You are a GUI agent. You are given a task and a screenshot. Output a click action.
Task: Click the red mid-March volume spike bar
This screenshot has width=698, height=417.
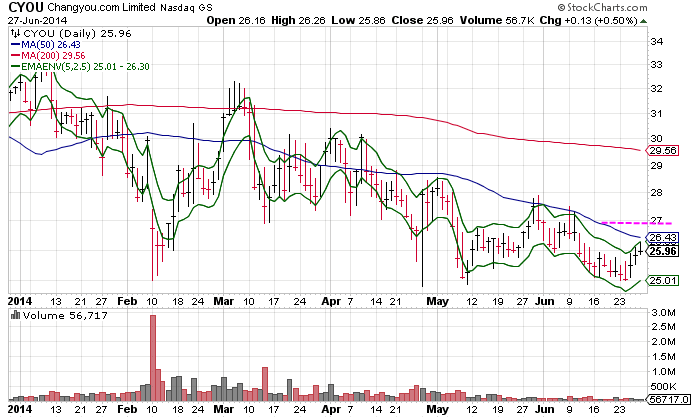point(265,384)
